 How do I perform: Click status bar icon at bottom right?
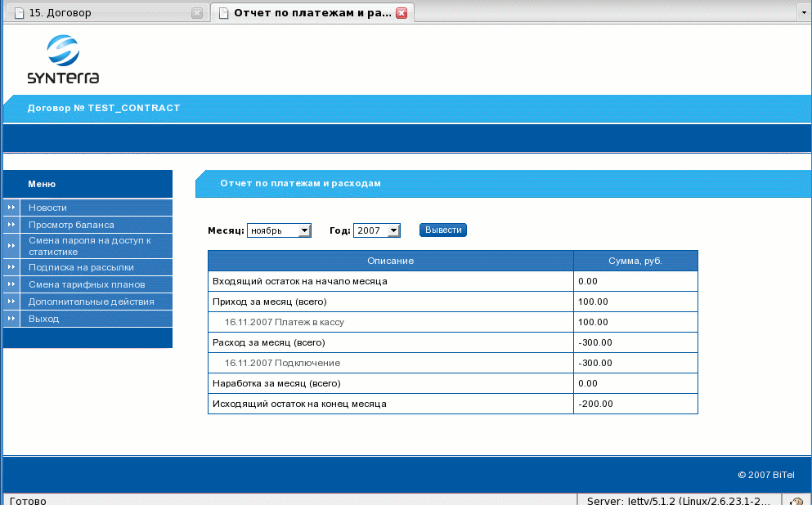(x=796, y=500)
